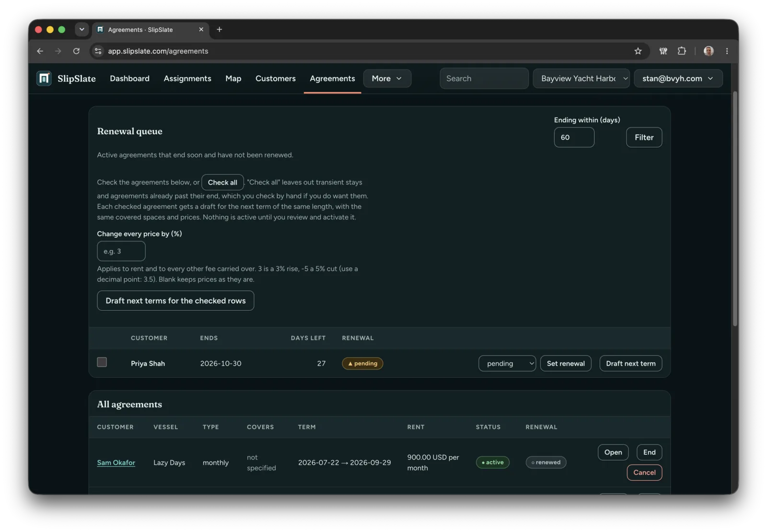The height and width of the screenshot is (532, 767).
Task: Open the Assignments nav item
Action: 187,78
